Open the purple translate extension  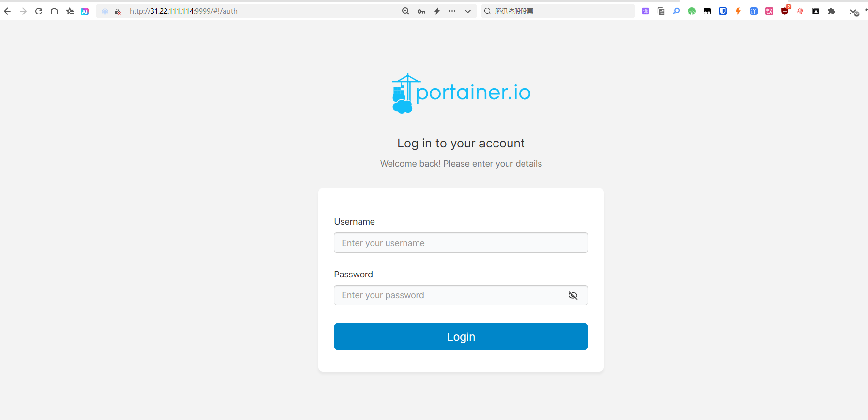click(645, 11)
